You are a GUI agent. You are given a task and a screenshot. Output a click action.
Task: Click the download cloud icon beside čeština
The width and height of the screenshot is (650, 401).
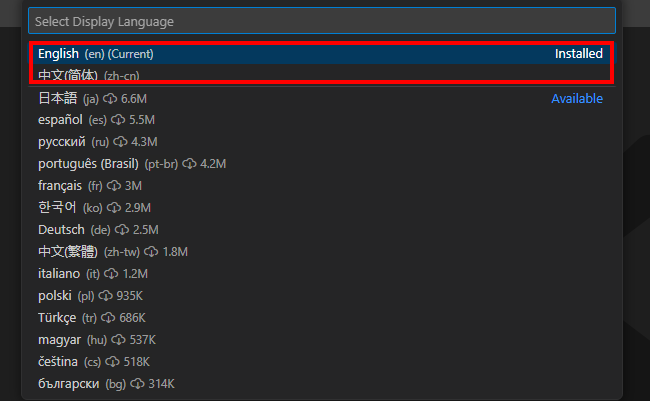point(113,362)
